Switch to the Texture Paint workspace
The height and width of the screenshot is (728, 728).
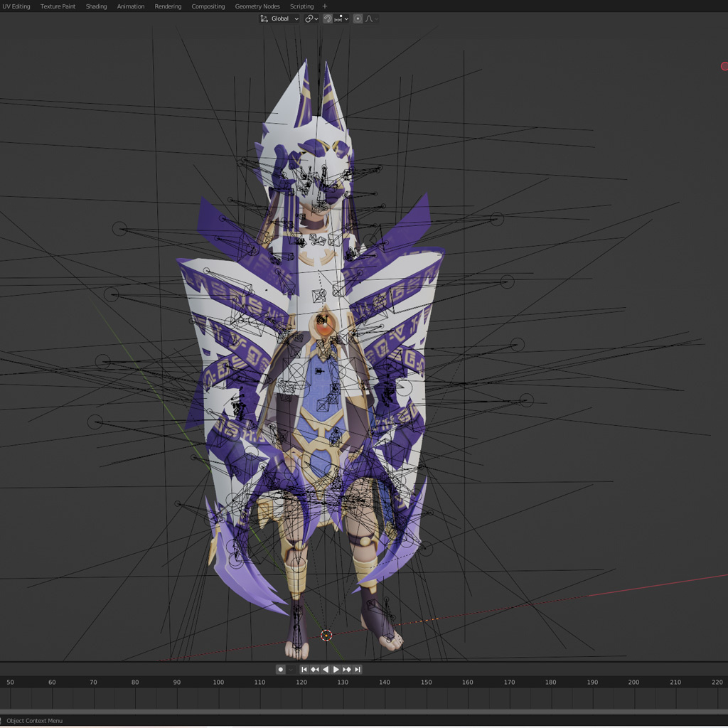(58, 6)
